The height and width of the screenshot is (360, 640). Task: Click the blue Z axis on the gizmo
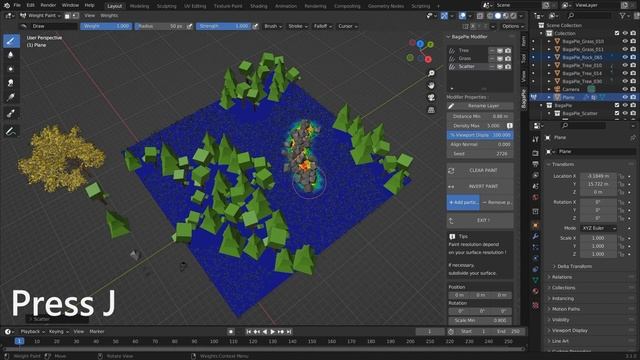[420, 44]
